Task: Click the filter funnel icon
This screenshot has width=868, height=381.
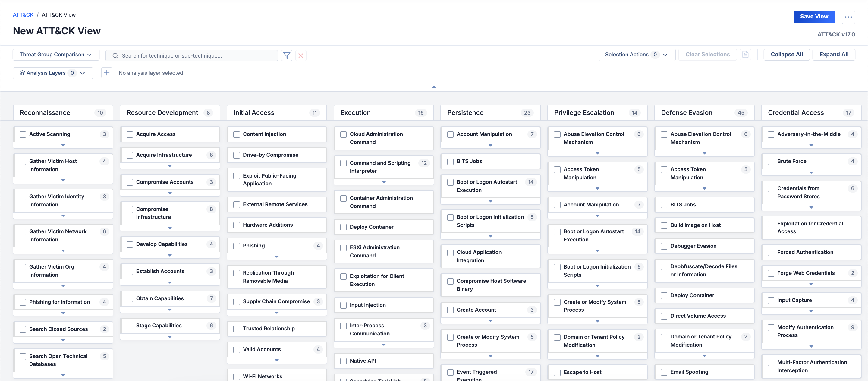Action: (x=286, y=55)
